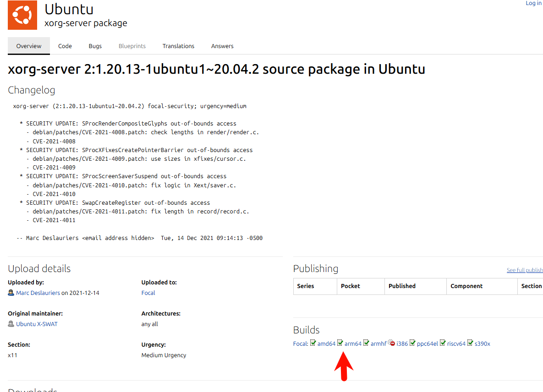Click the Log in link
Viewport: 543px width, 392px height.
point(534,3)
